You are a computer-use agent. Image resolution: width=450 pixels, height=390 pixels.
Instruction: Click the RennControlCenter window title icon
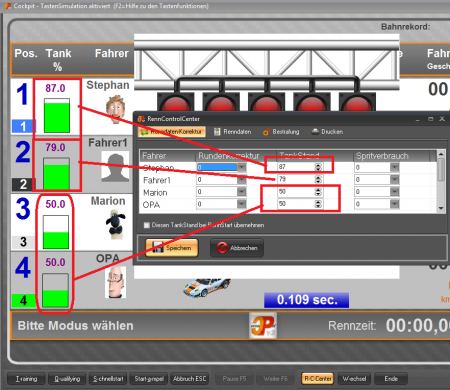(x=141, y=119)
